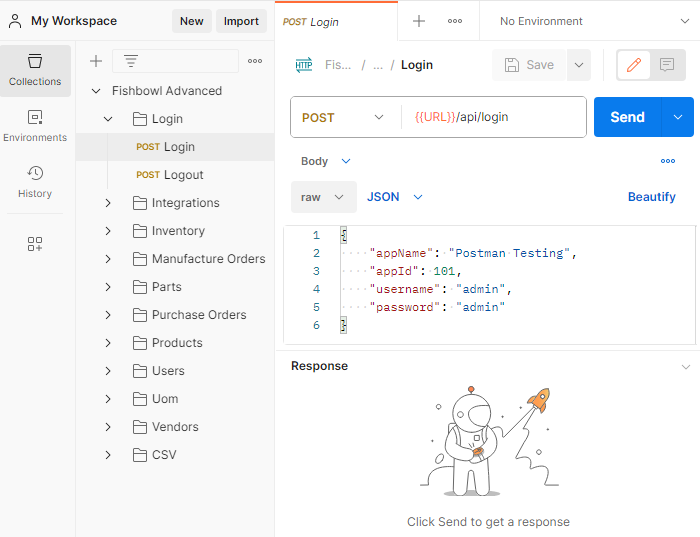Viewport: 700px width, 537px height.
Task: Click the Vendors folder
Action: click(x=166, y=427)
